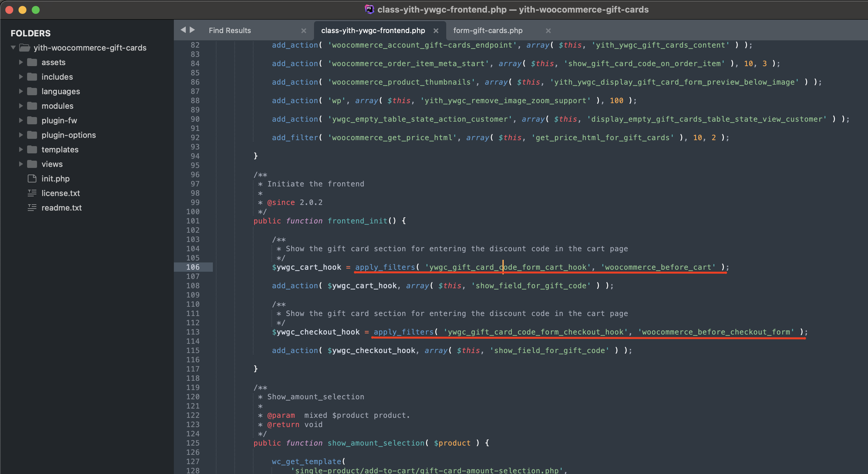Click the readme.txt text file icon

[32, 208]
